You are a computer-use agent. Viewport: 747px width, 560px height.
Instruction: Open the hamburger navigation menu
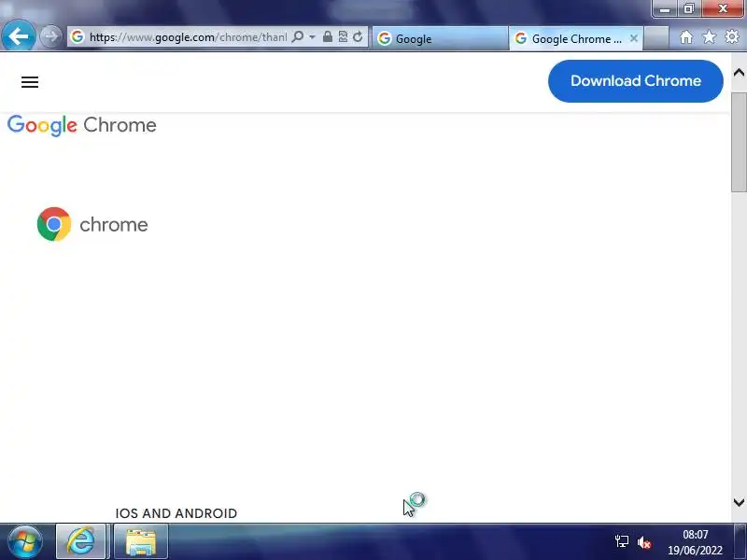pyautogui.click(x=30, y=82)
